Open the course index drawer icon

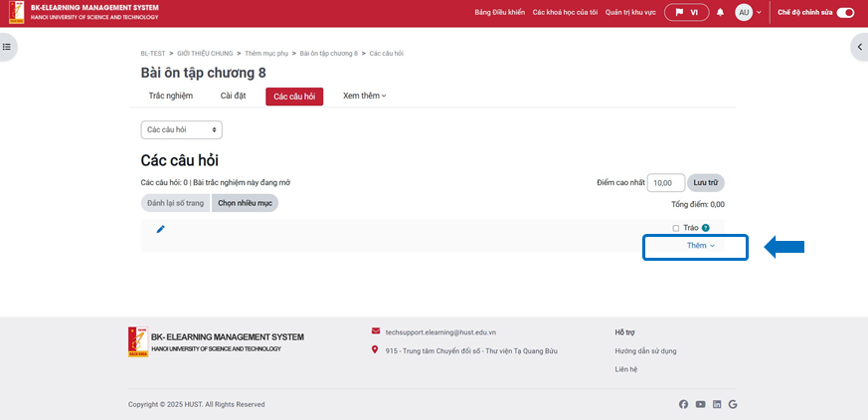7,47
